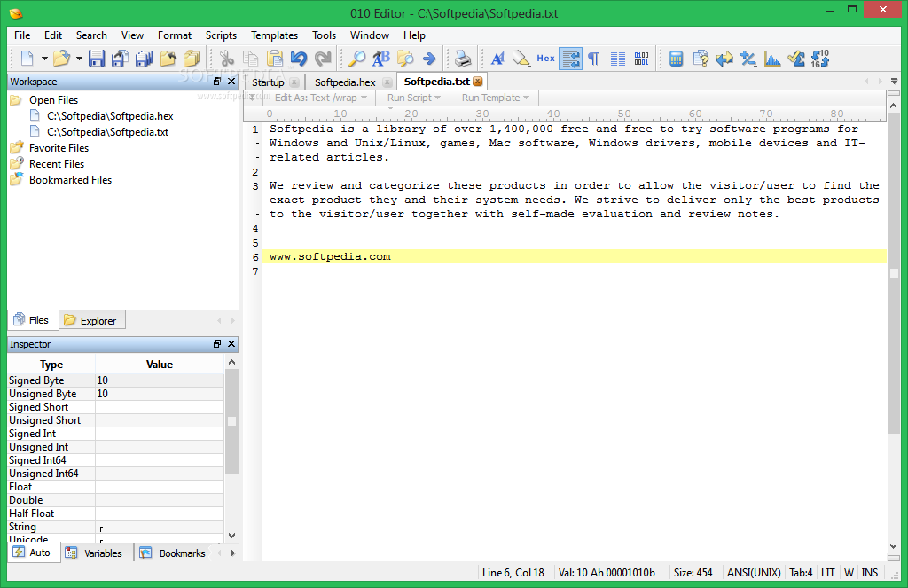908x588 pixels.
Task: Open the Scripts menu
Action: [221, 35]
